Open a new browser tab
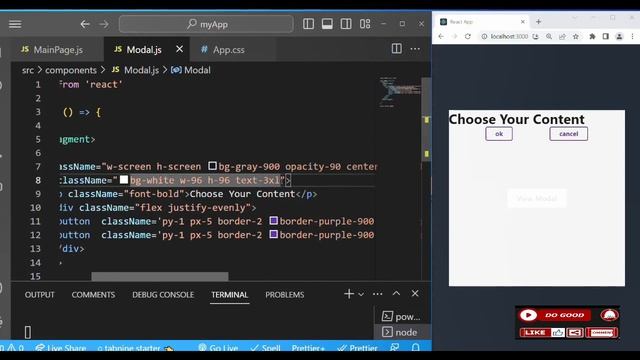This screenshot has height=360, width=640. [x=538, y=22]
